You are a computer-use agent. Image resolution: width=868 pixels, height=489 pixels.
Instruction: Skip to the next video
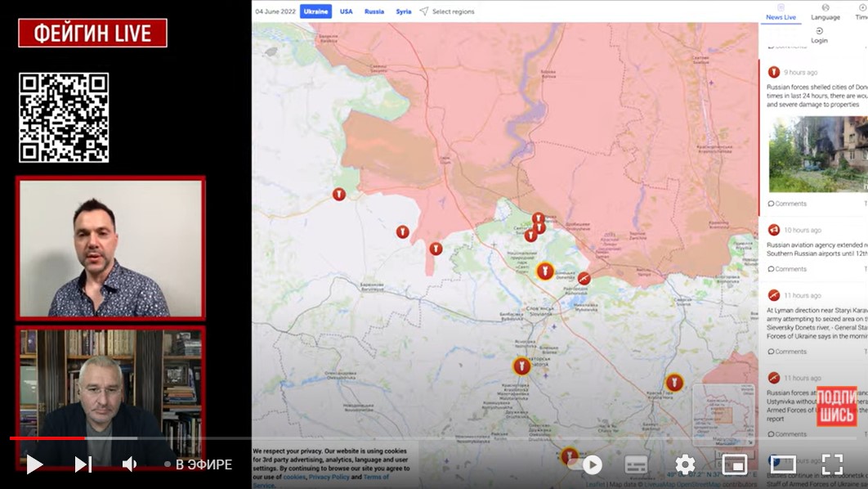point(83,464)
